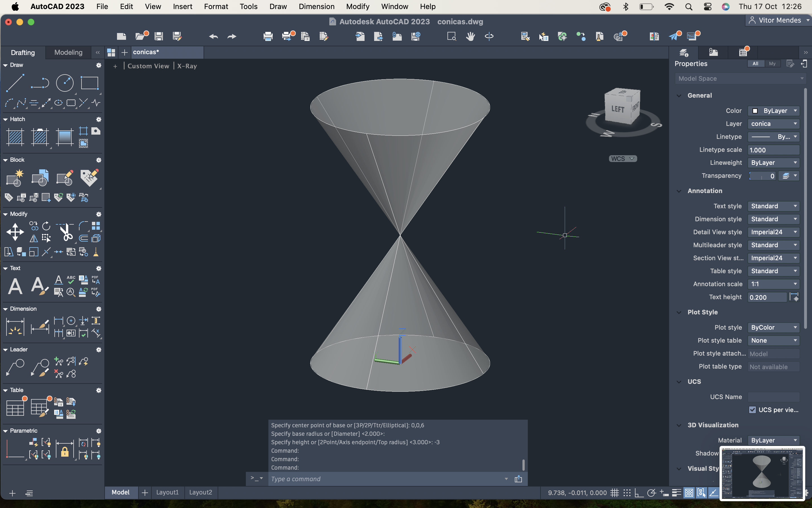Open the Modify menu
Viewport: 812px width, 508px height.
point(358,6)
